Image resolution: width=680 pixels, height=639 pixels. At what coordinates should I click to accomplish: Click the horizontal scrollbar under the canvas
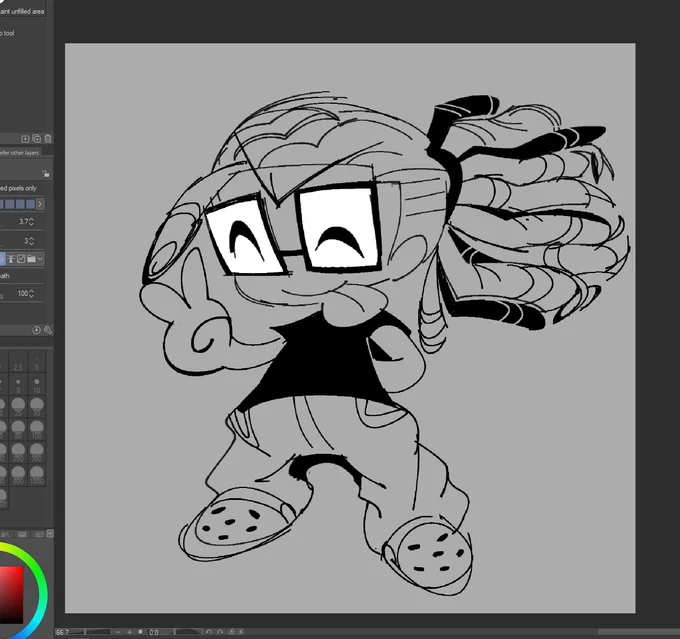[x=639, y=632]
